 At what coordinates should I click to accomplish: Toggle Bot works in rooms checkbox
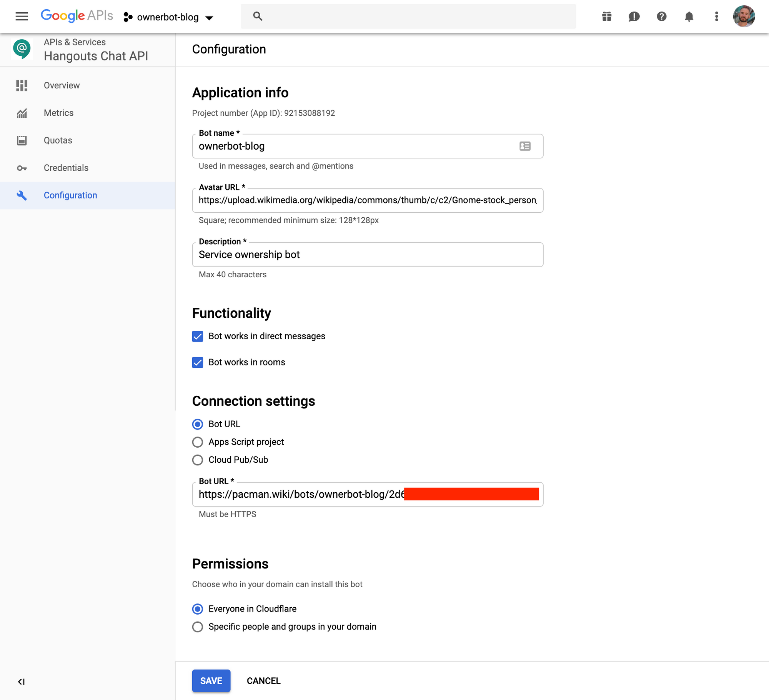tap(198, 363)
